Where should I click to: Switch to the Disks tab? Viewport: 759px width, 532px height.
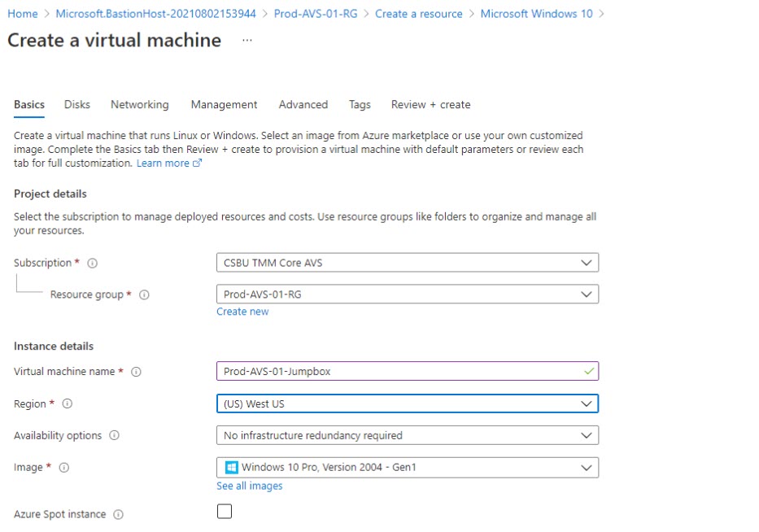pyautogui.click(x=77, y=105)
